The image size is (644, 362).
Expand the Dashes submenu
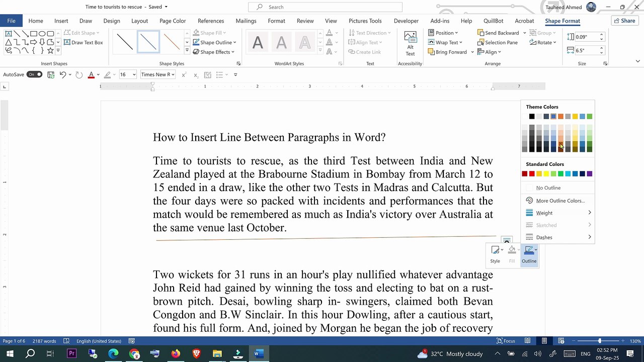557,237
